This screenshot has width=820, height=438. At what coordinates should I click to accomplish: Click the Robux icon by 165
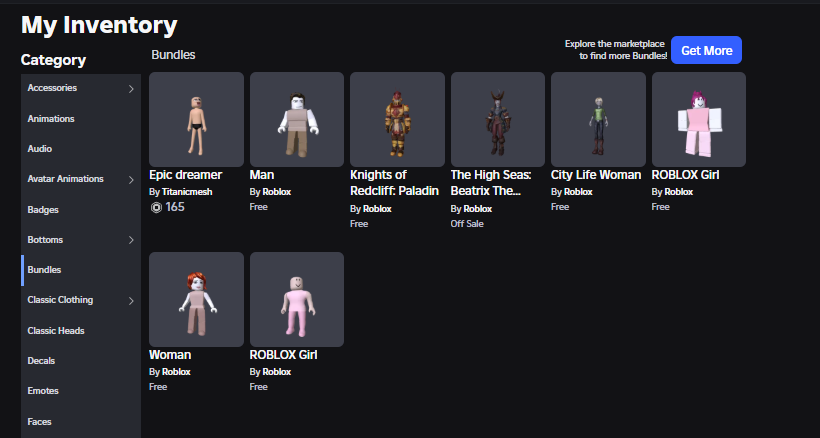click(156, 208)
